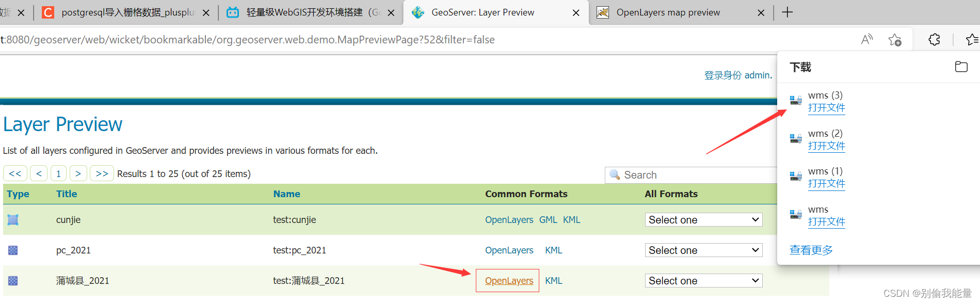
Task: Sort table by Type column
Action: (x=18, y=194)
